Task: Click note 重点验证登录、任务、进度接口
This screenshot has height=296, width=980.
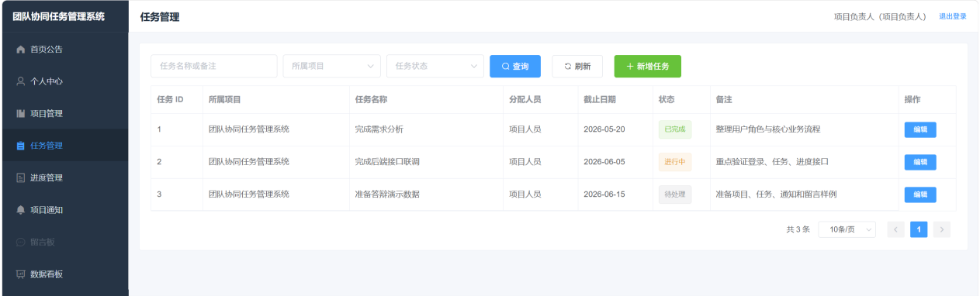Action: coord(772,162)
